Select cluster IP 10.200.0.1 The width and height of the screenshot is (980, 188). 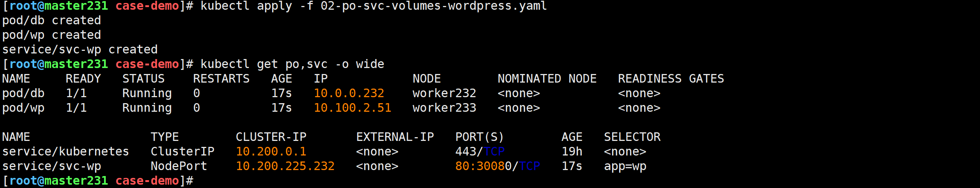pyautogui.click(x=271, y=152)
